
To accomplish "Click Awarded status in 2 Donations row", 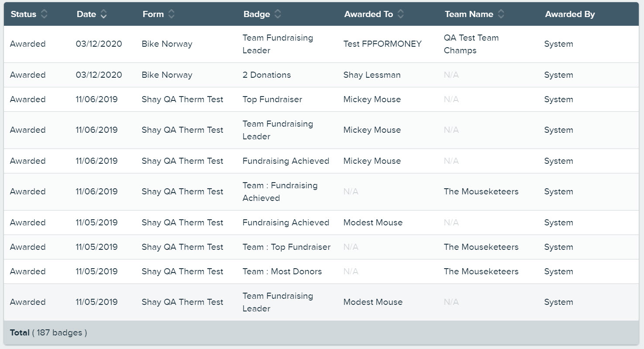I will [28, 75].
